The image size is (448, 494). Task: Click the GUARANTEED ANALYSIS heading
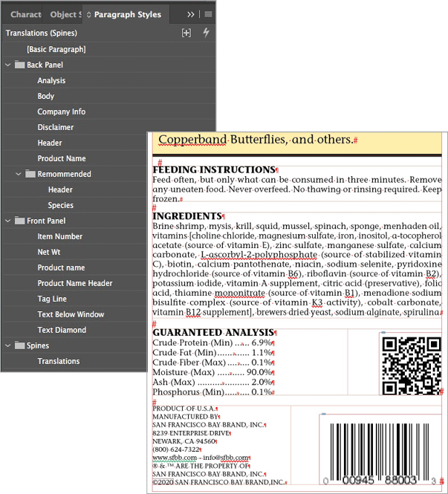(213, 333)
